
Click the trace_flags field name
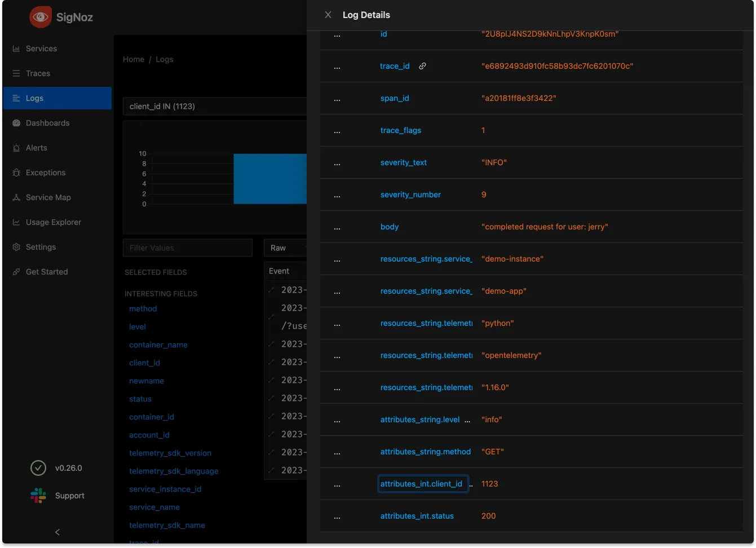[x=401, y=130]
